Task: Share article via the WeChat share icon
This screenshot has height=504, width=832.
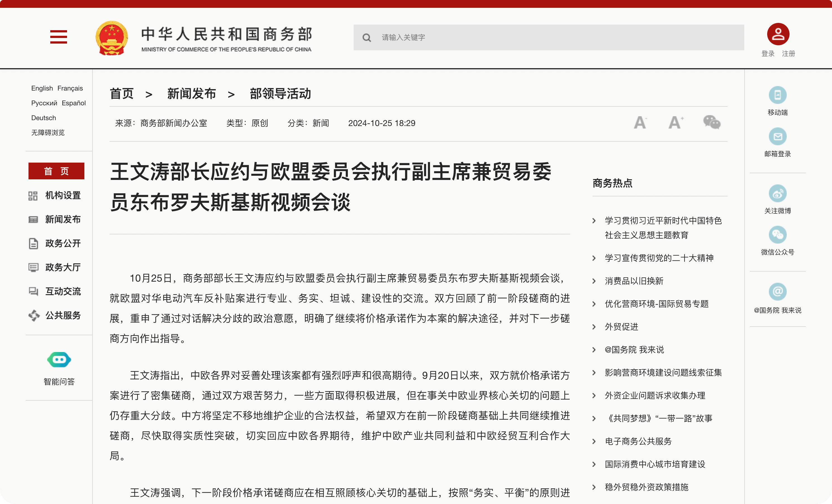Action: pos(712,123)
